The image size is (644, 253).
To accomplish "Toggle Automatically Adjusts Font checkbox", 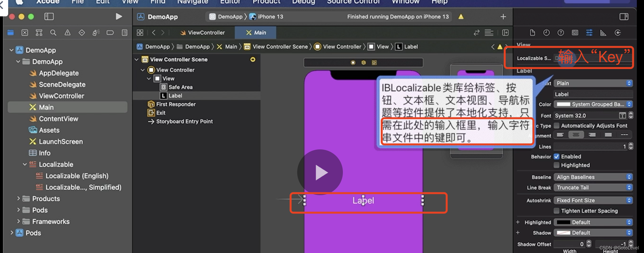I will coord(557,126).
